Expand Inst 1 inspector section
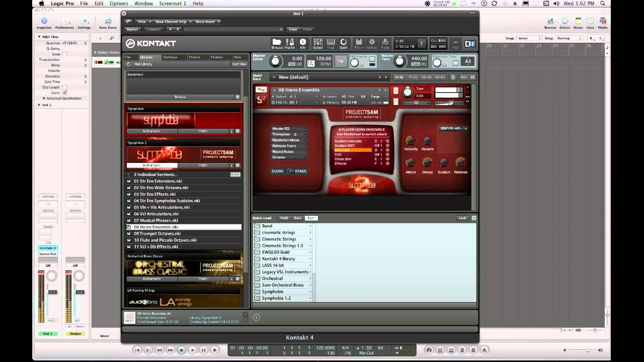Viewport: 644px width, 362px height. tap(39, 105)
